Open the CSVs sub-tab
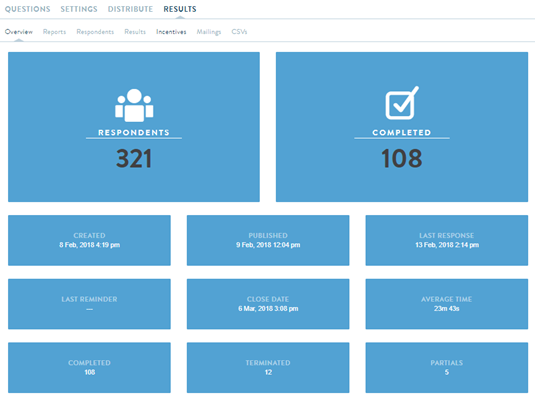Screen dimensions: 535x398 pos(239,32)
